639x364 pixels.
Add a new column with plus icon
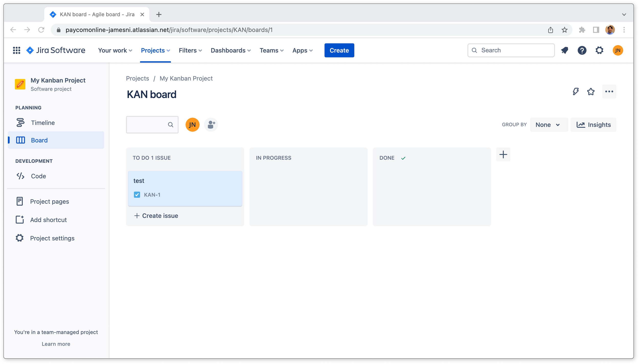(503, 155)
